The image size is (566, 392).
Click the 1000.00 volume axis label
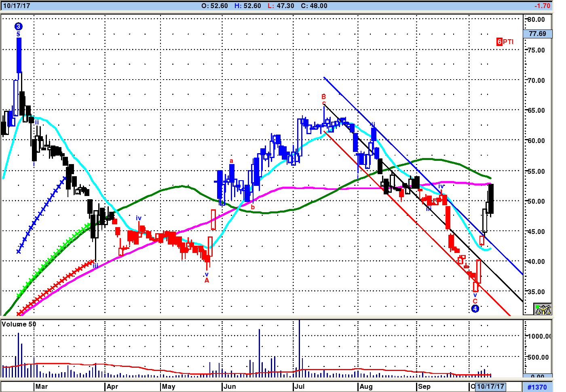[x=540, y=336]
